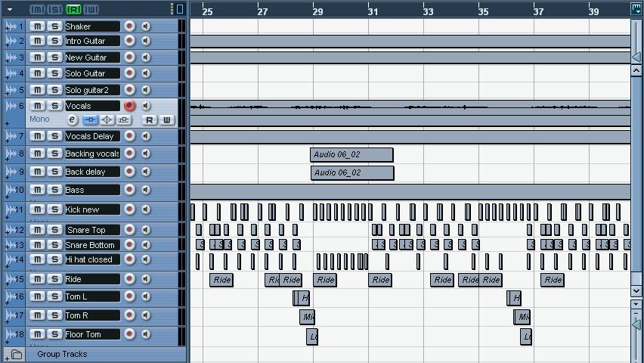Solo the Snare Top track
The width and height of the screenshot is (644, 363).
pos(54,230)
